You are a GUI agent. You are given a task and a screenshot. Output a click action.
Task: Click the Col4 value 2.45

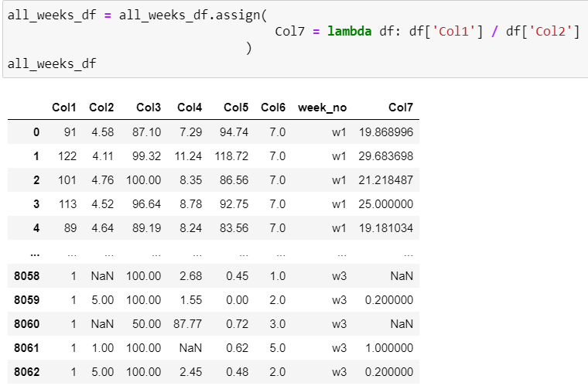190,372
